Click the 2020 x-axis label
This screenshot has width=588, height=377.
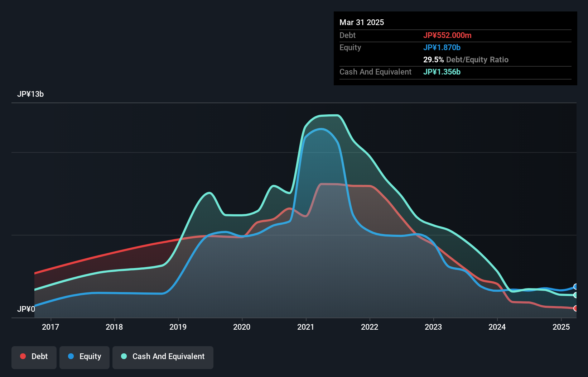click(x=242, y=327)
